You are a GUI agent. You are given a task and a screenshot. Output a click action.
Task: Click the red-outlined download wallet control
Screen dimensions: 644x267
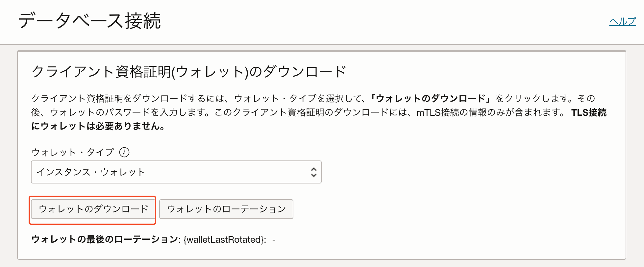[x=93, y=208]
